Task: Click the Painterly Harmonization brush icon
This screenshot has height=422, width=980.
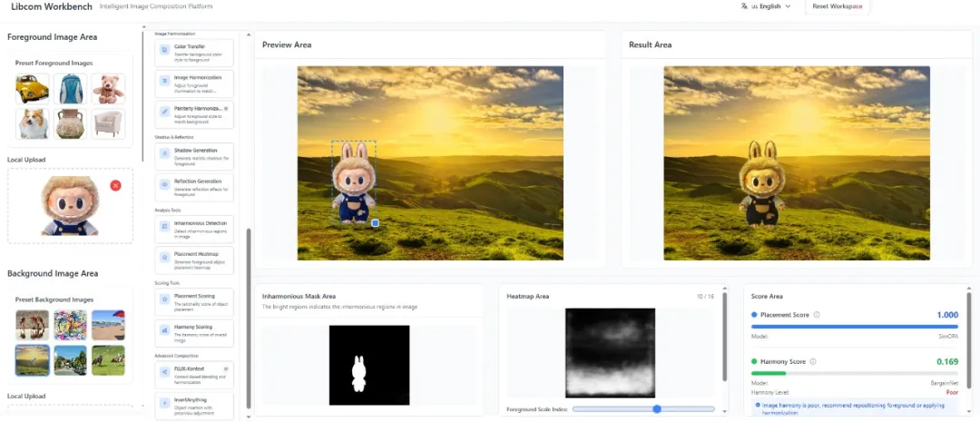Action: click(164, 112)
